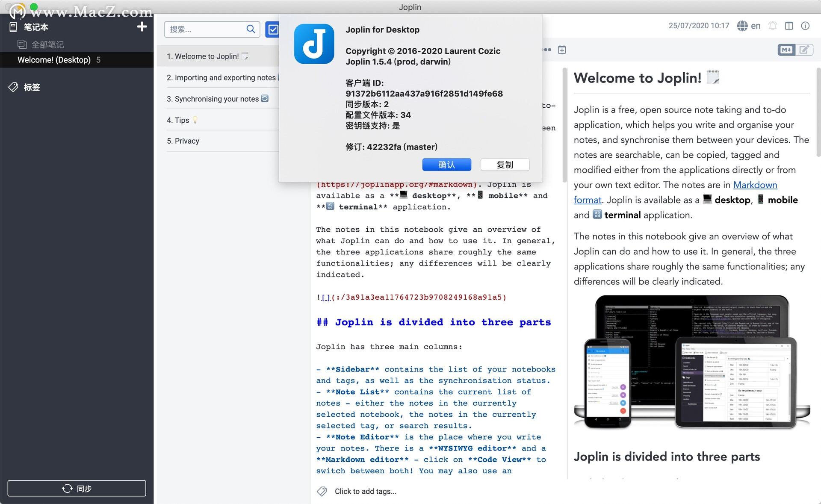Click the desktop computer emoji in preview
Viewport: 821px width, 504px height.
coord(708,199)
